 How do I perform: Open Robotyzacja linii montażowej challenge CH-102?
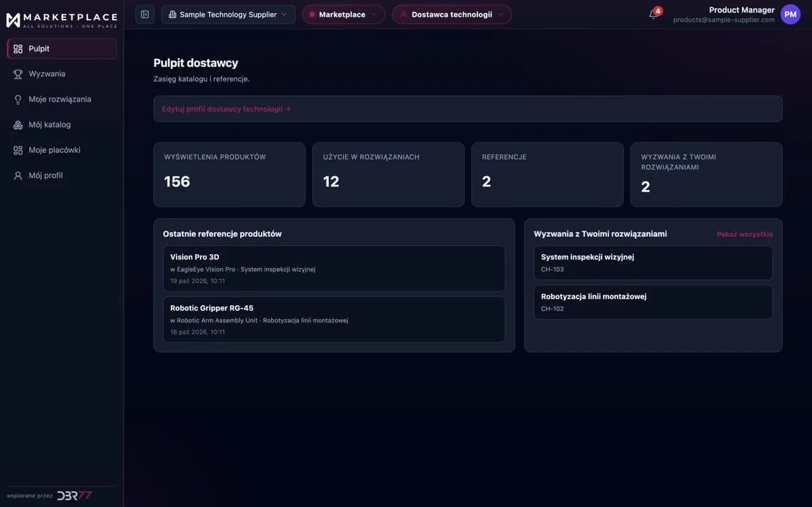point(653,302)
